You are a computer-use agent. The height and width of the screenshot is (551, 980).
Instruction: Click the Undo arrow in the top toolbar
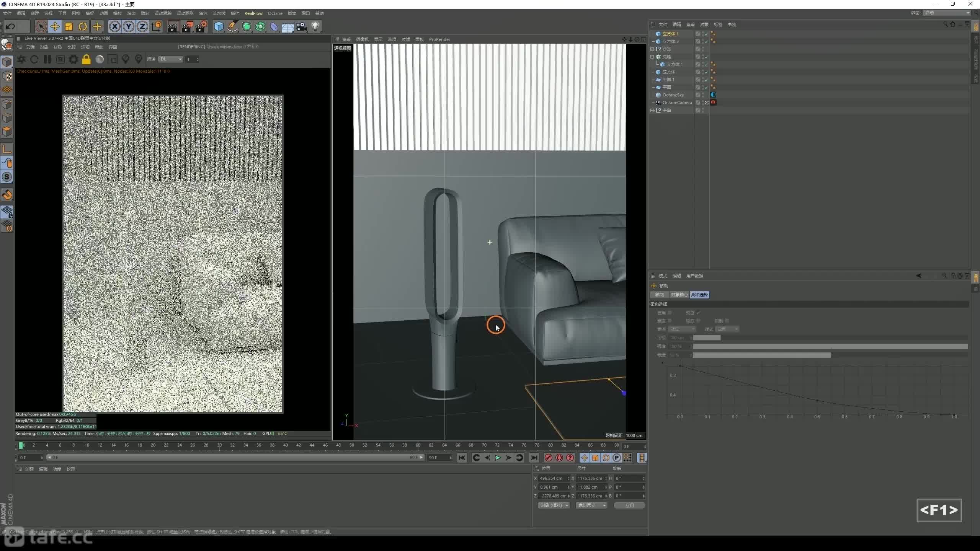(x=10, y=26)
